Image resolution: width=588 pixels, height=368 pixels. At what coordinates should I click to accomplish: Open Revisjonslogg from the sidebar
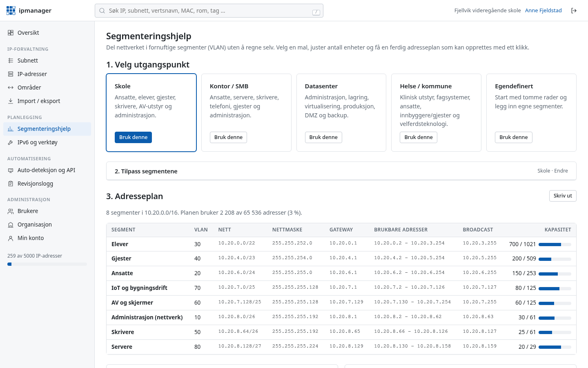click(47, 184)
